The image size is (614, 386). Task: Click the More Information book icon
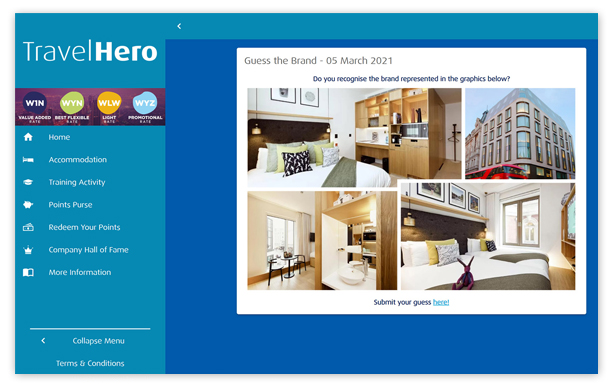tap(28, 272)
